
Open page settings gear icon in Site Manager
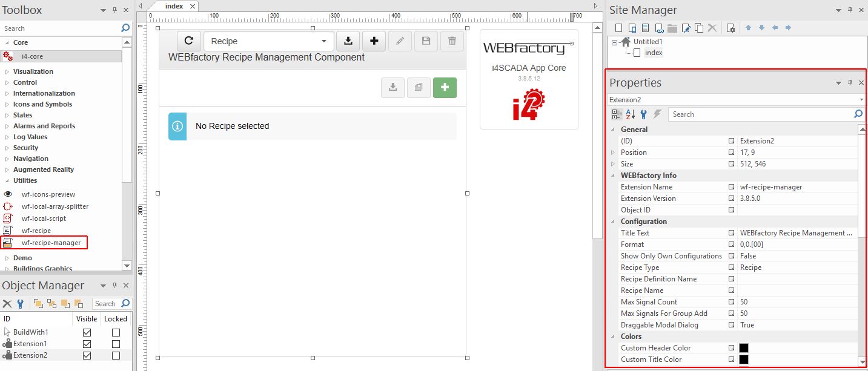[x=731, y=28]
